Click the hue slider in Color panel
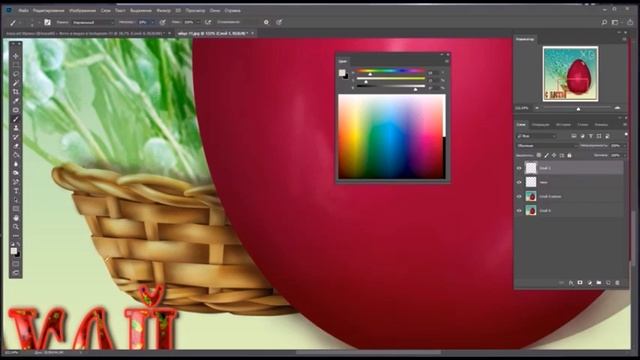The image size is (640, 360). point(391,71)
